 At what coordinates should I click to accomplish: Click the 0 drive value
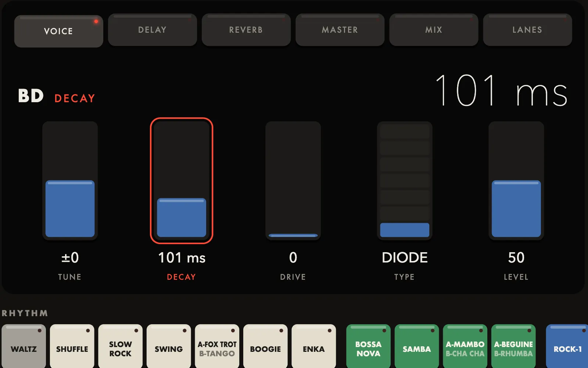pos(293,258)
